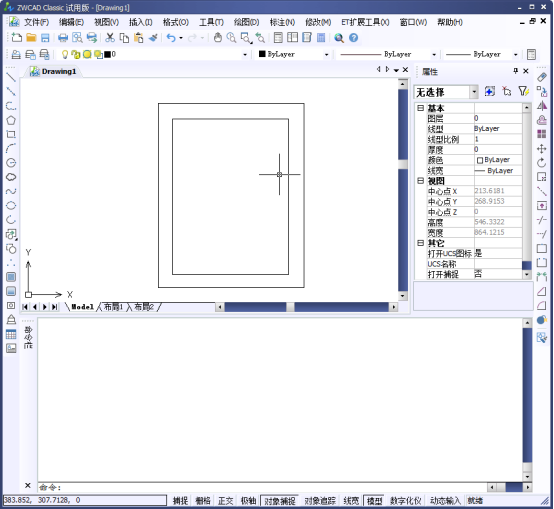The image size is (554, 509).
Task: Click the lightbulb layer on/off icon
Action: click(65, 54)
